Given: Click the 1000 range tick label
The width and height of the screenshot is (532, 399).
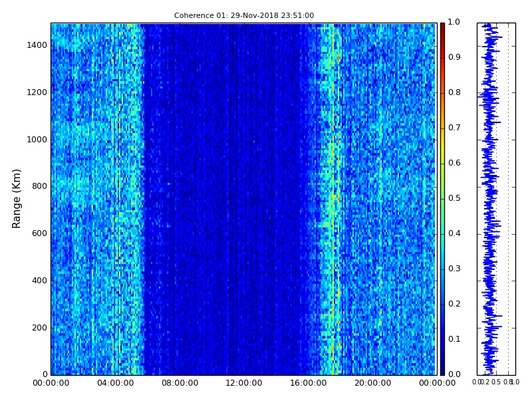Looking at the screenshot, I should coord(37,140).
